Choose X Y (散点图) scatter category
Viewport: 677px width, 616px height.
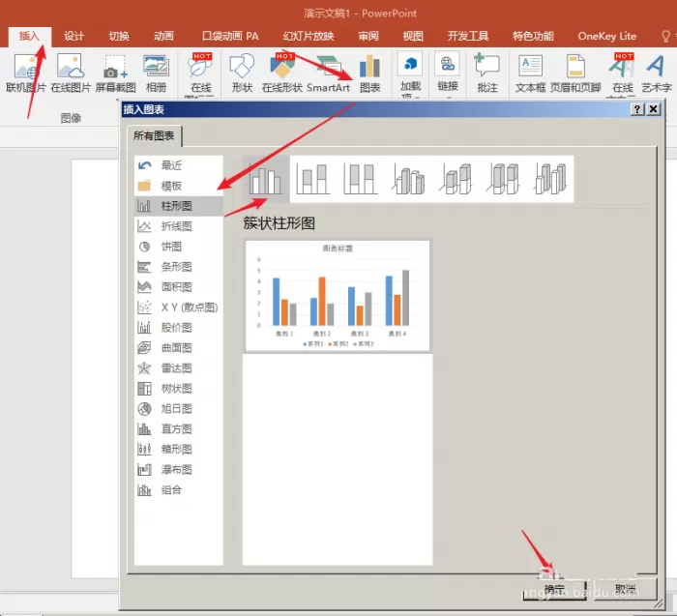coord(179,308)
